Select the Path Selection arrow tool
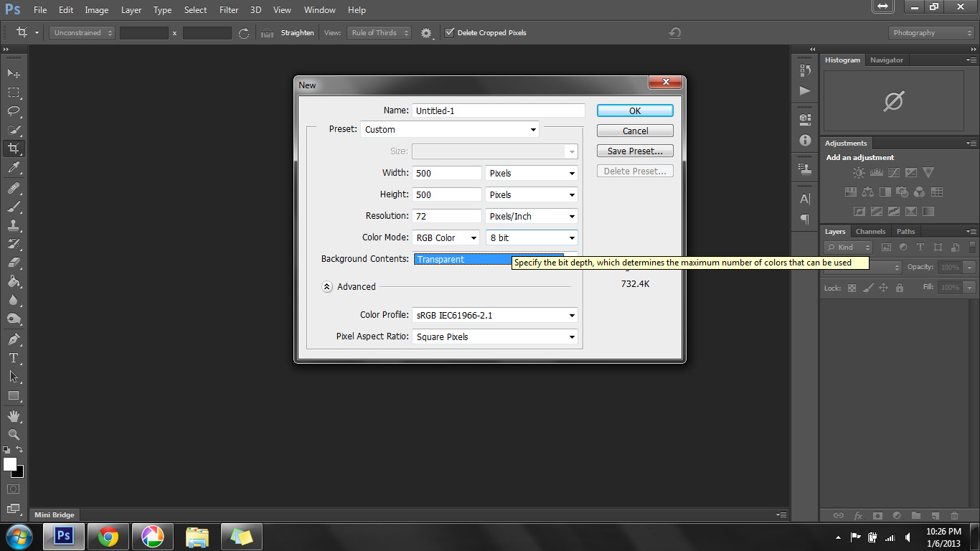The height and width of the screenshot is (551, 980). coord(14,376)
